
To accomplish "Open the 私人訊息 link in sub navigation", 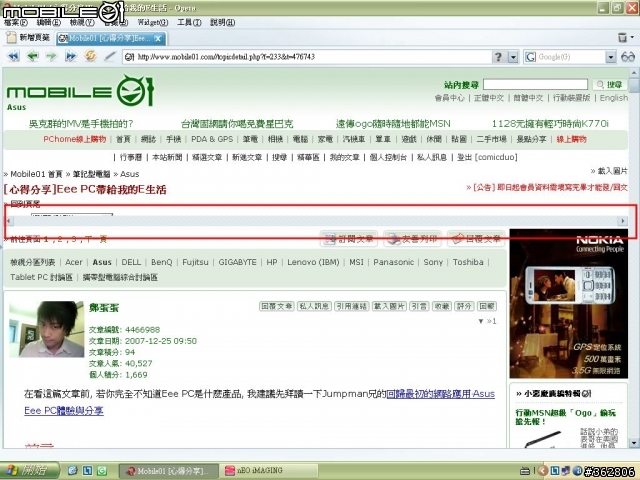I will point(432,157).
